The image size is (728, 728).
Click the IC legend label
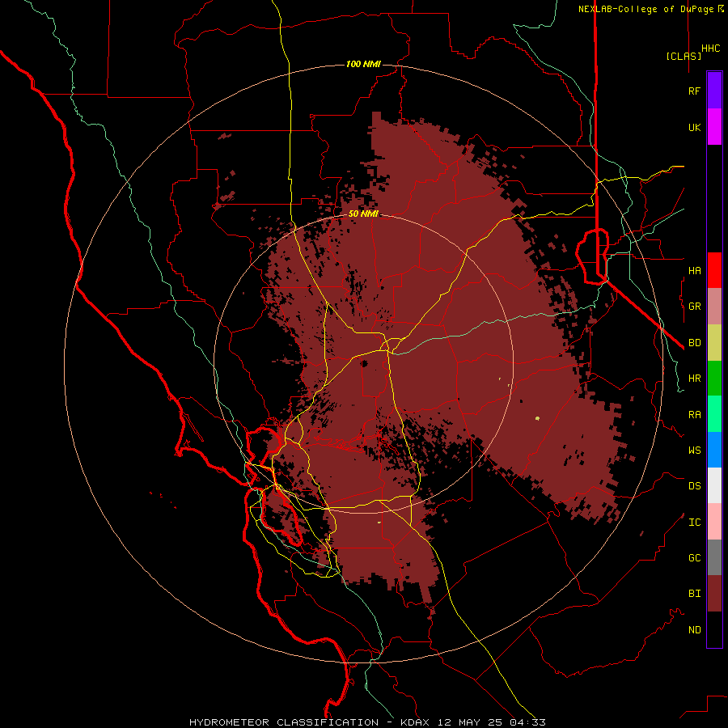click(694, 523)
